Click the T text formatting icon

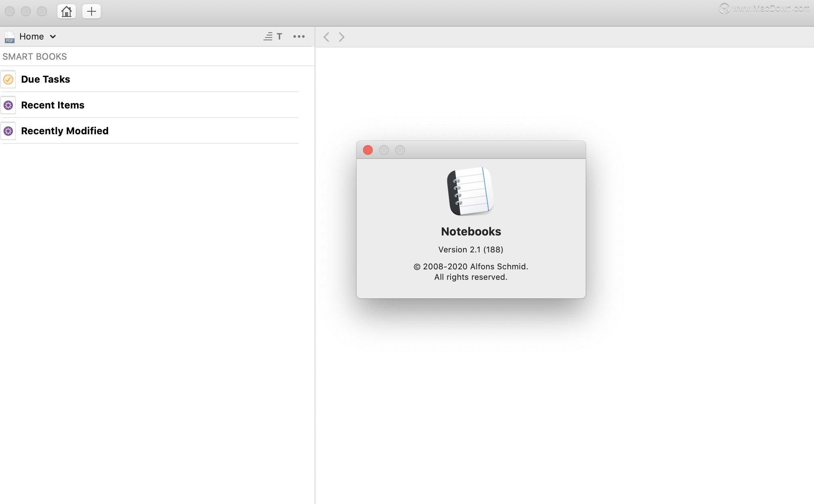(x=279, y=36)
